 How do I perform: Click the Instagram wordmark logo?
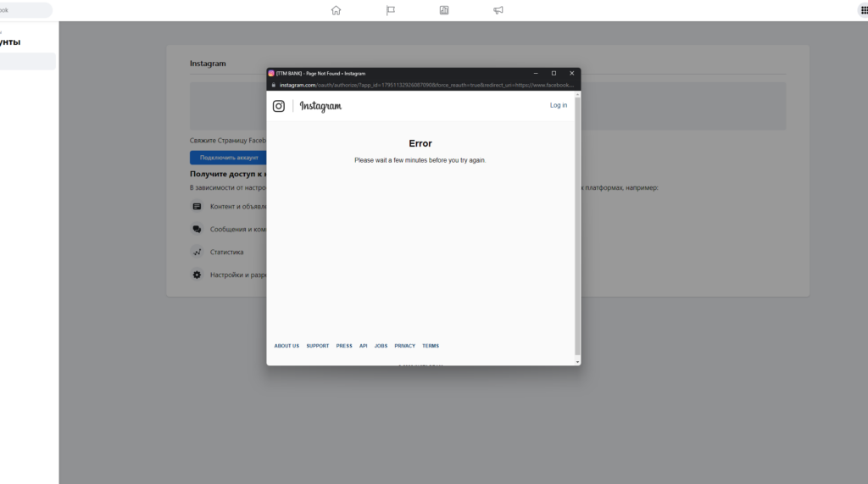[x=320, y=106]
